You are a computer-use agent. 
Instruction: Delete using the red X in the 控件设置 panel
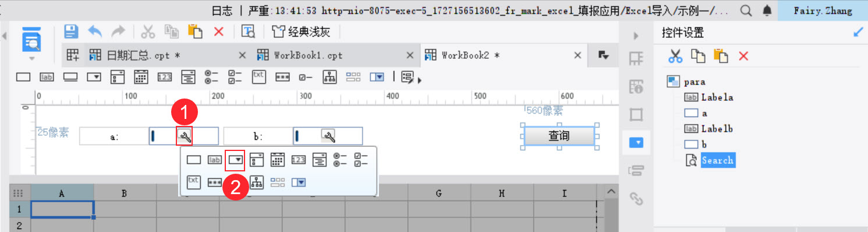743,56
